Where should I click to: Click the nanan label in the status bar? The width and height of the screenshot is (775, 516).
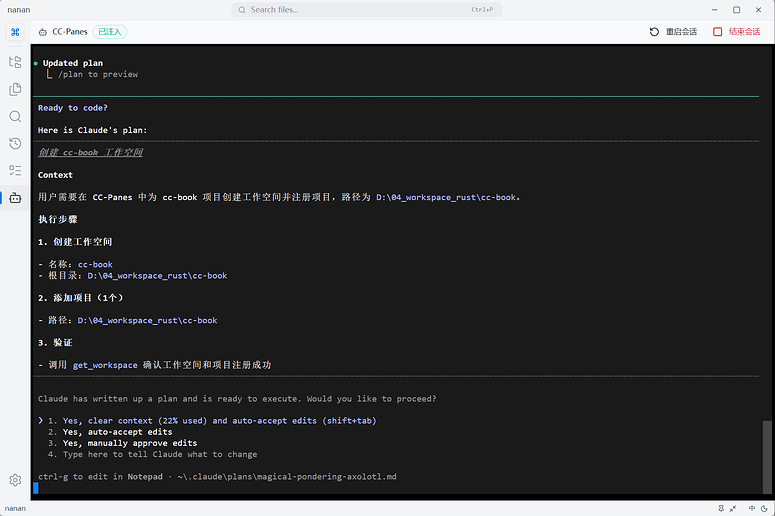(15, 508)
